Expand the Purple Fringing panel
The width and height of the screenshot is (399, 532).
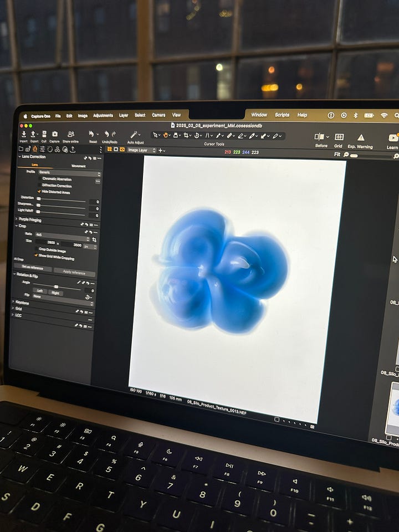(x=16, y=219)
